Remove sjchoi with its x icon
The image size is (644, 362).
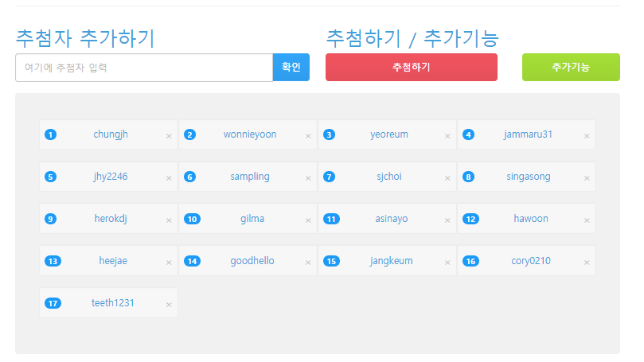(x=447, y=178)
